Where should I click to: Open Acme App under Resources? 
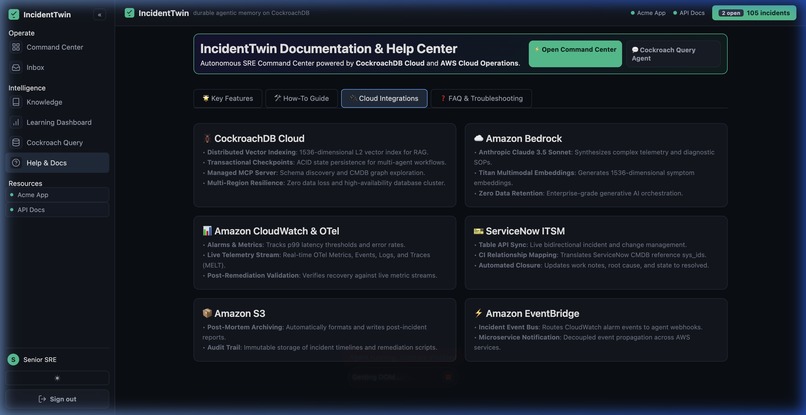click(57, 195)
